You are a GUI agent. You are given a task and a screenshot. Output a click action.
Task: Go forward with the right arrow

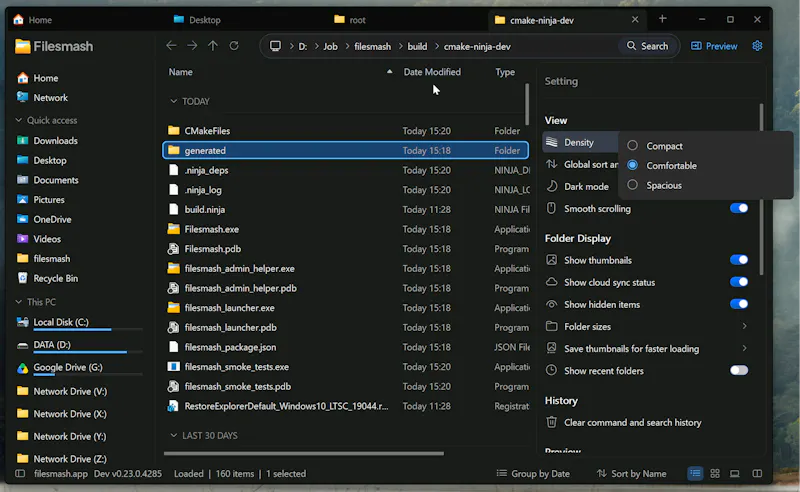tap(192, 46)
